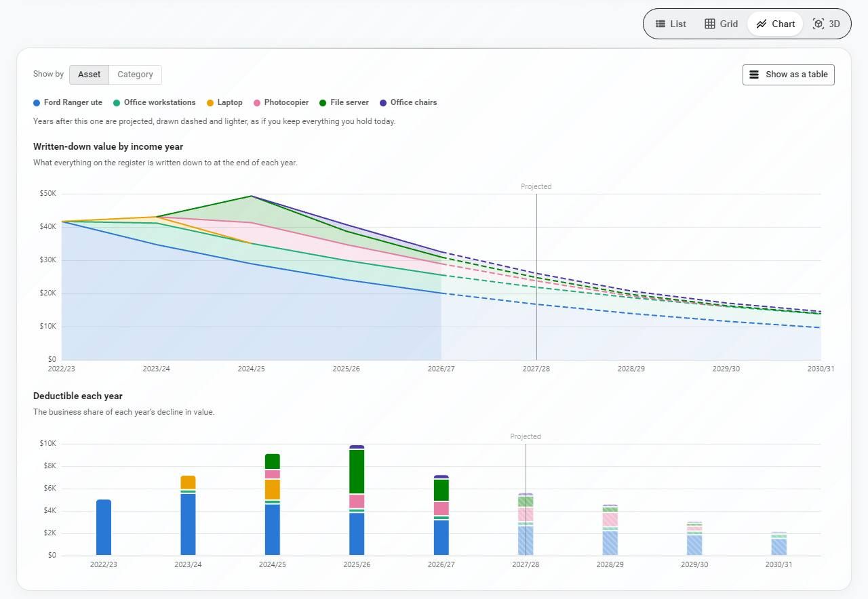Show by Category toggle
The width and height of the screenshot is (868, 599).
pyautogui.click(x=135, y=75)
